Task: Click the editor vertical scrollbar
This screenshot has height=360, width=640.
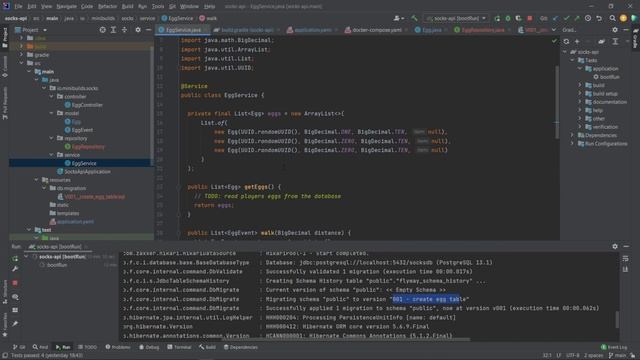Action: [x=557, y=102]
